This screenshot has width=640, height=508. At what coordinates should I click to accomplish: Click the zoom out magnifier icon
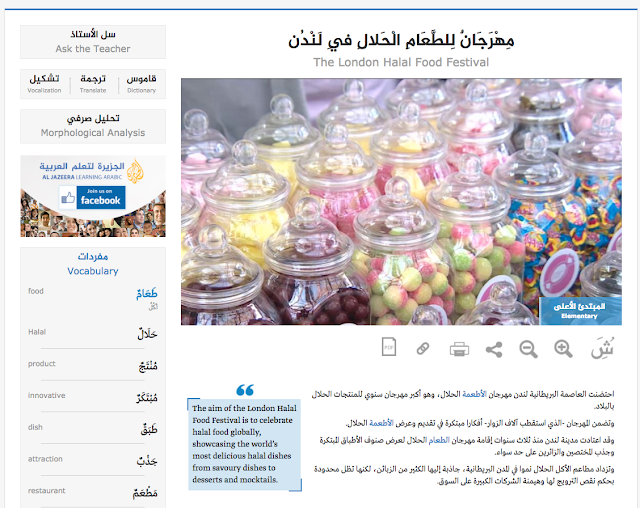[528, 350]
